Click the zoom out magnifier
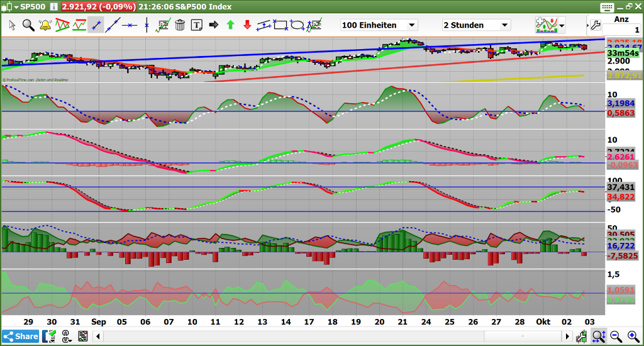Image resolution: width=644 pixels, height=346 pixels. [x=616, y=336]
